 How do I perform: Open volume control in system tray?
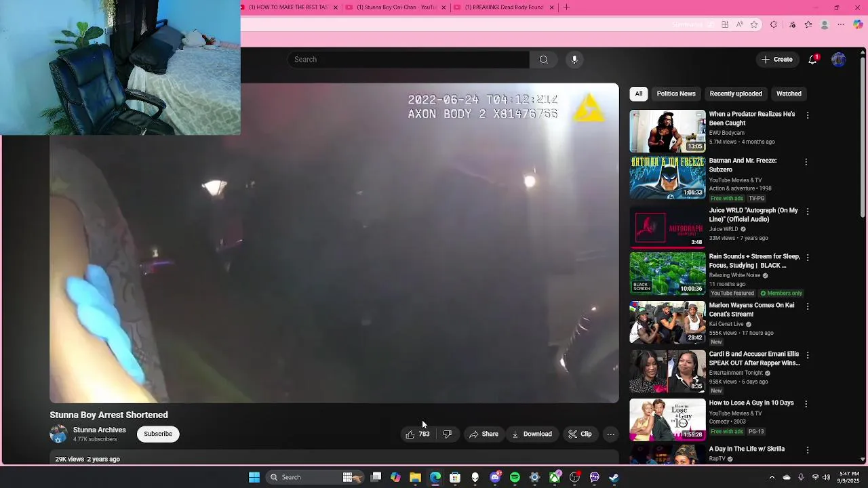click(x=826, y=477)
